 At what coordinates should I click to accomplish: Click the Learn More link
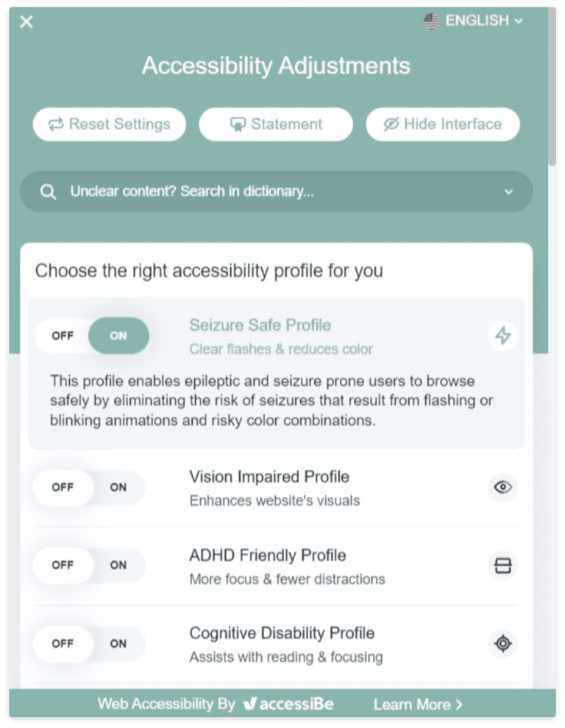[x=416, y=704]
